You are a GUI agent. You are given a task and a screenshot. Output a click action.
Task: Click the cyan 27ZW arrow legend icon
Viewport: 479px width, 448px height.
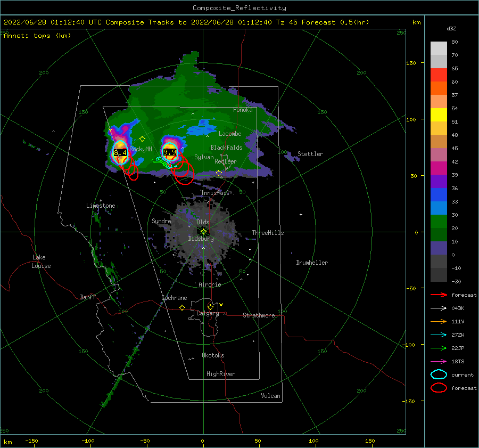click(x=439, y=335)
